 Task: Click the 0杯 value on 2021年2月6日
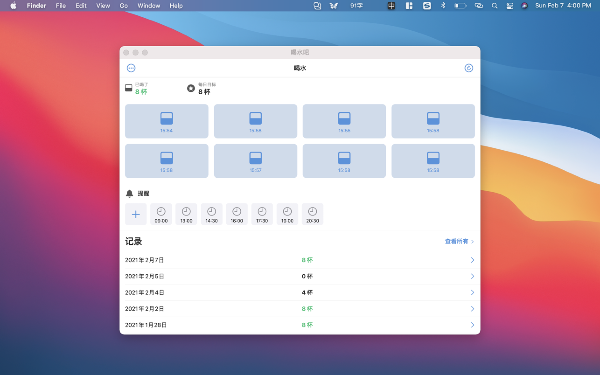307,276
